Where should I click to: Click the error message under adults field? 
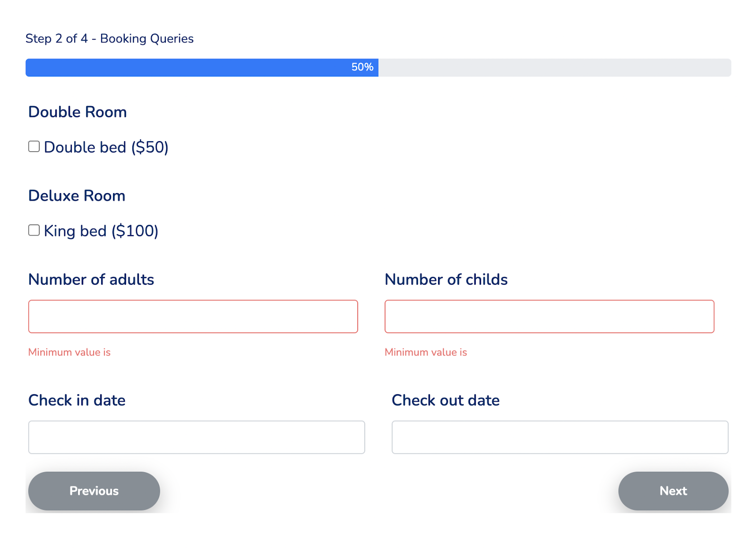pyautogui.click(x=69, y=352)
